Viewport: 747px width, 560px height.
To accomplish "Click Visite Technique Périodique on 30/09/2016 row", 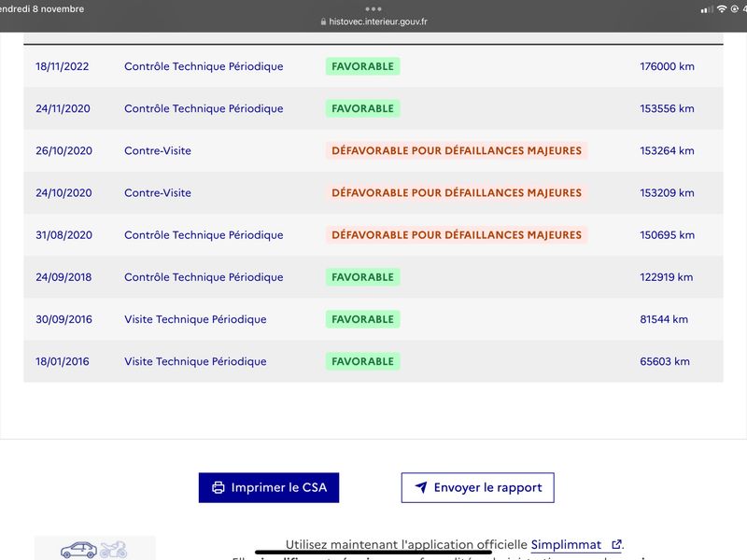I will 195,319.
